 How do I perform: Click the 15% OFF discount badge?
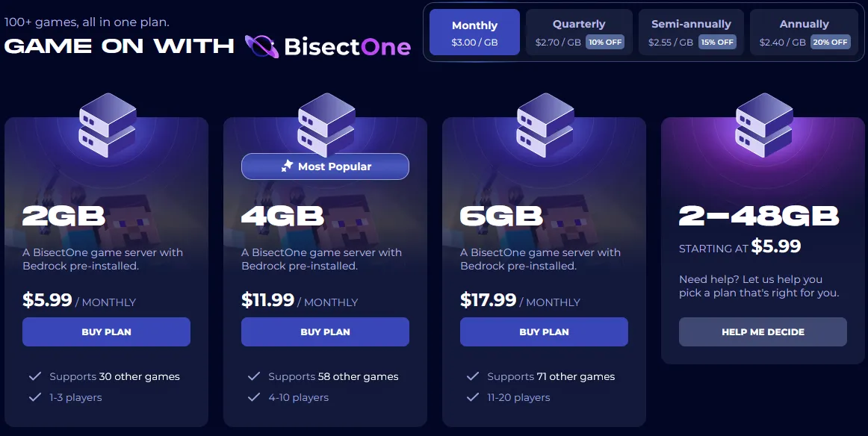click(717, 43)
